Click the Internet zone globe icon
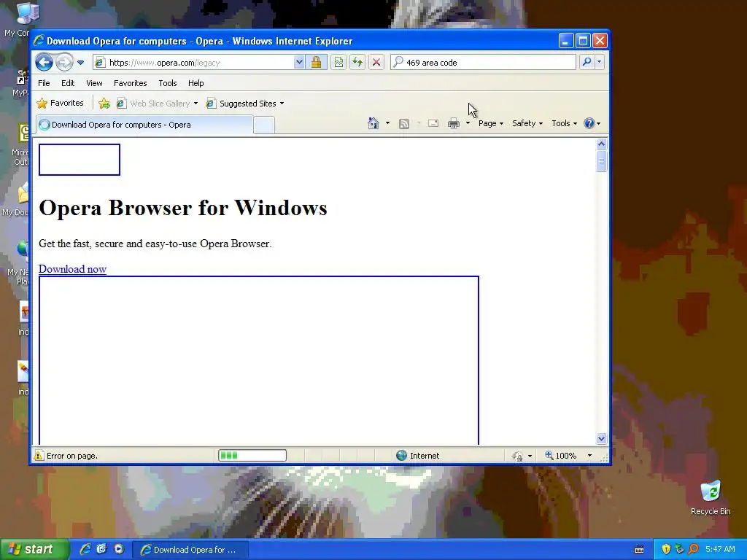747x560 pixels. point(402,456)
